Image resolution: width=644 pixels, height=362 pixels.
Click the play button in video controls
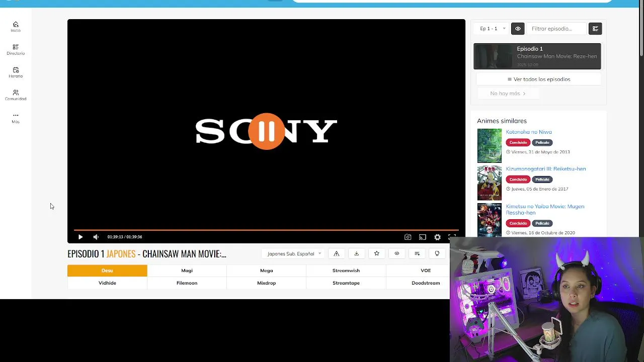click(80, 237)
